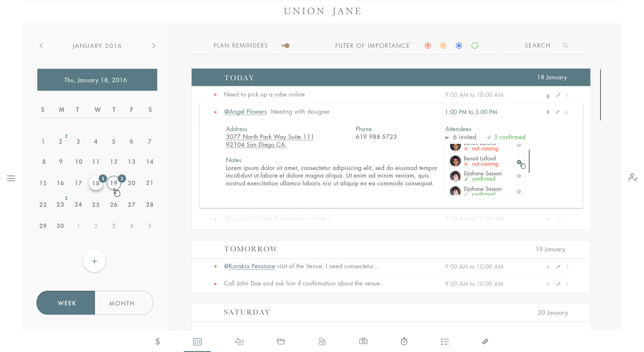
Task: Open the hamburger menu on the left edge
Action: (x=11, y=178)
